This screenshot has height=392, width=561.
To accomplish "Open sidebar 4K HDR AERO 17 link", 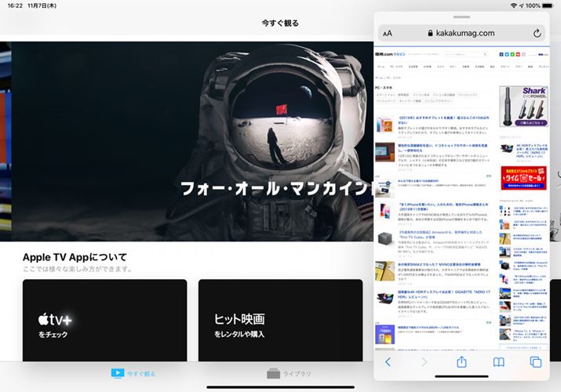I will (532, 151).
